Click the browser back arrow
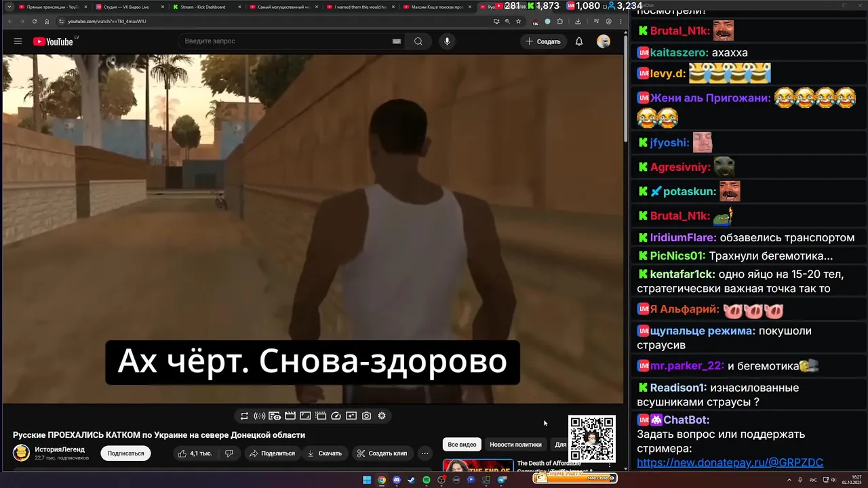868x488 pixels. tap(10, 21)
